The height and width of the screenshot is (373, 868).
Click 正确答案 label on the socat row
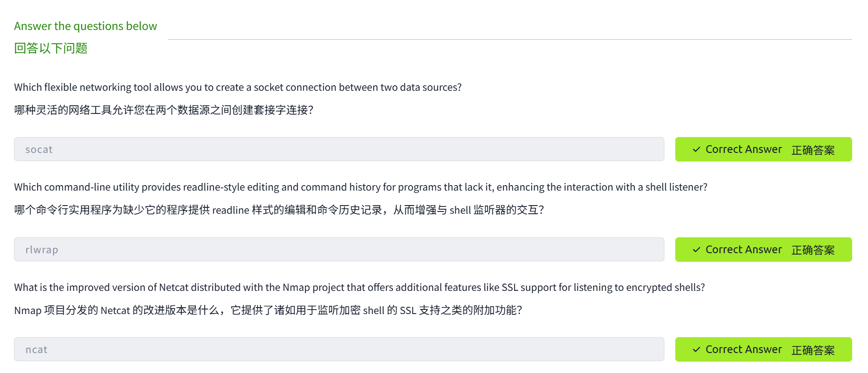(x=813, y=150)
